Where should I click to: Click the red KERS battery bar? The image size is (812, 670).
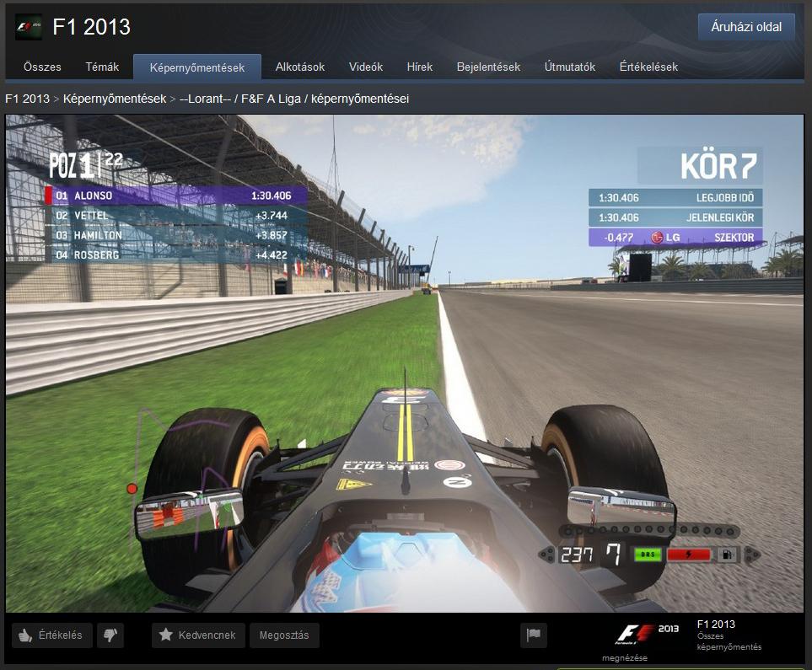pyautogui.click(x=688, y=555)
